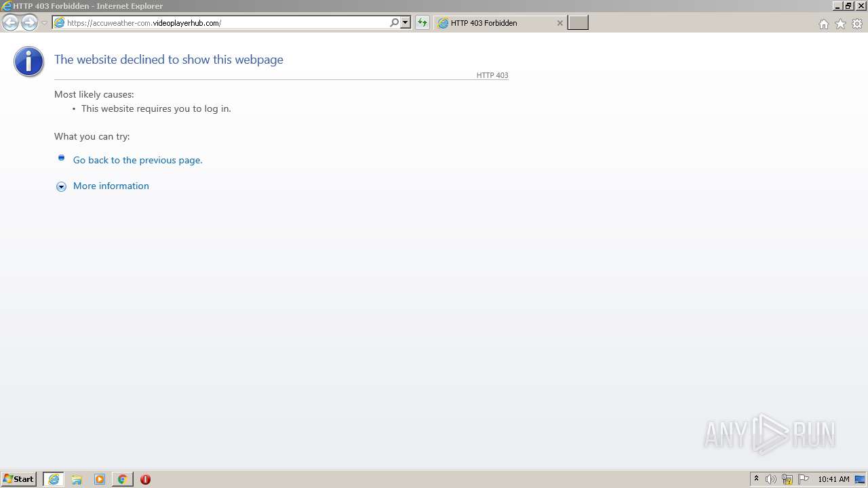Click the search magnifier in address bar
Viewport: 868px width, 488px height.
coord(394,23)
